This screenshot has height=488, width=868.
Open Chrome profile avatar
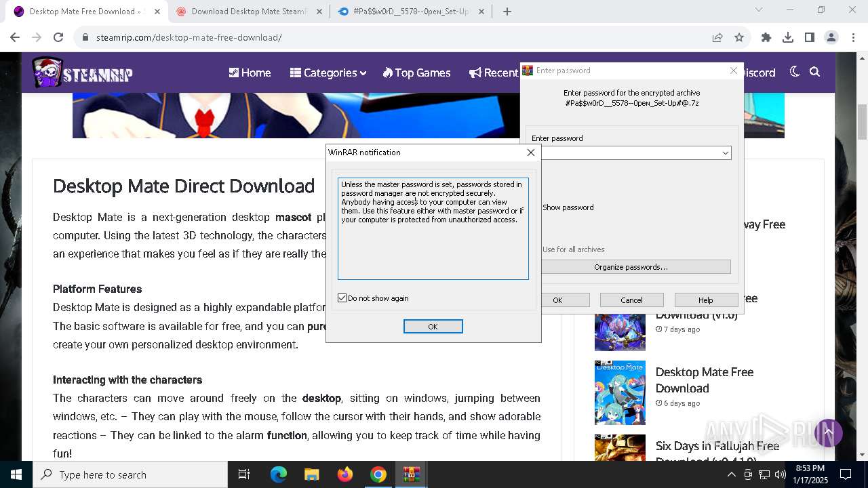(831, 37)
